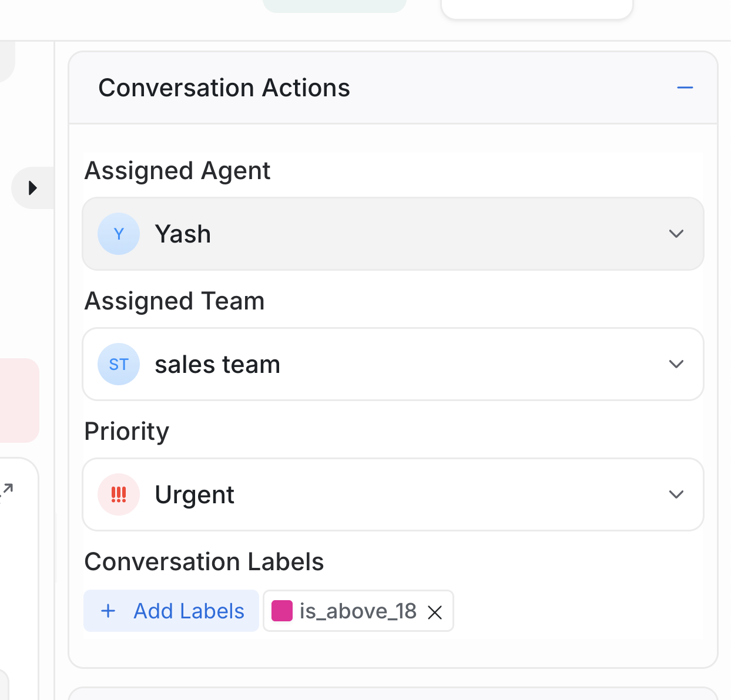The image size is (731, 700).
Task: Open the Assigned Team dropdown showing sales team
Action: tap(393, 364)
